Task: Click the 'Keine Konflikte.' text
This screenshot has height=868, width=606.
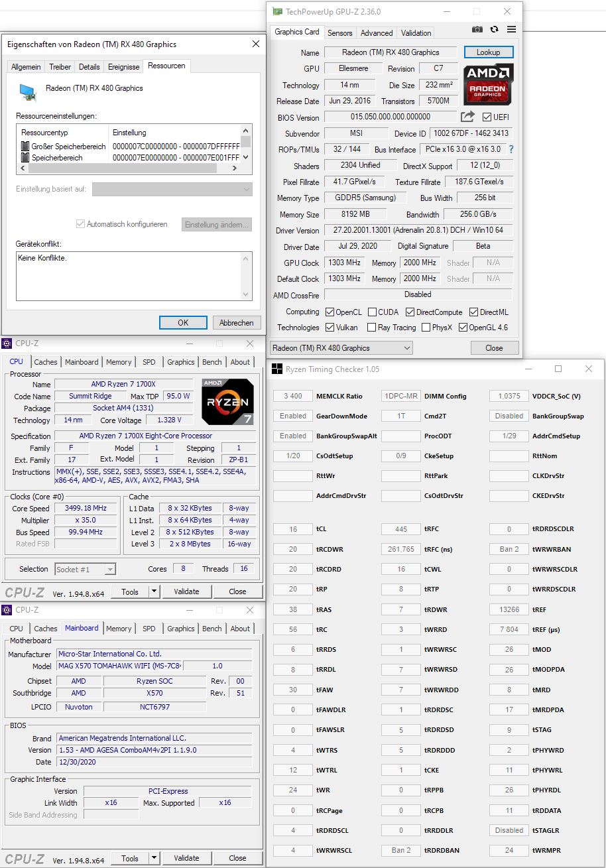Action: coord(42,258)
